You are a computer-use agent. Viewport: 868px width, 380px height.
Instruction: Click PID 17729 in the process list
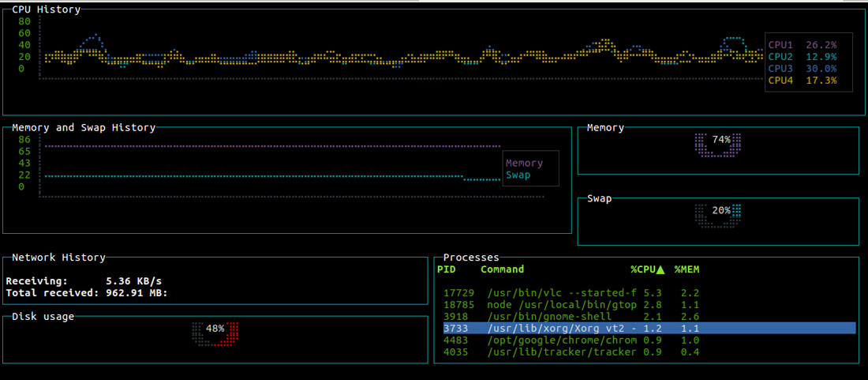tap(458, 293)
